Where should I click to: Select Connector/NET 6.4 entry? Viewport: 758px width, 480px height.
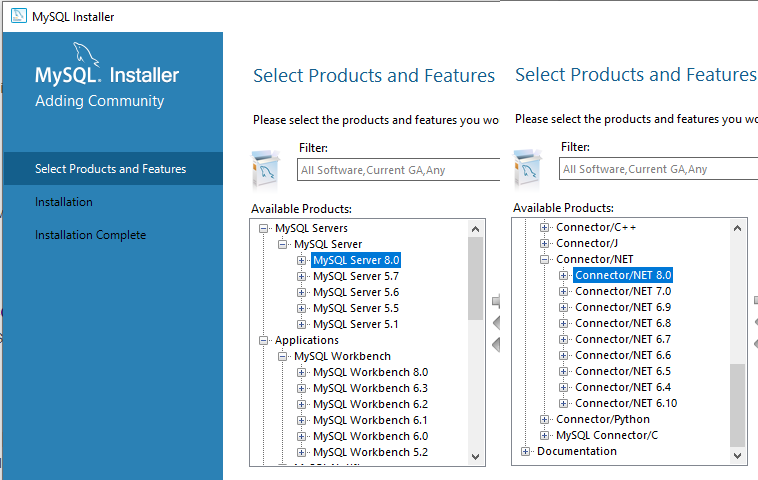tap(623, 387)
